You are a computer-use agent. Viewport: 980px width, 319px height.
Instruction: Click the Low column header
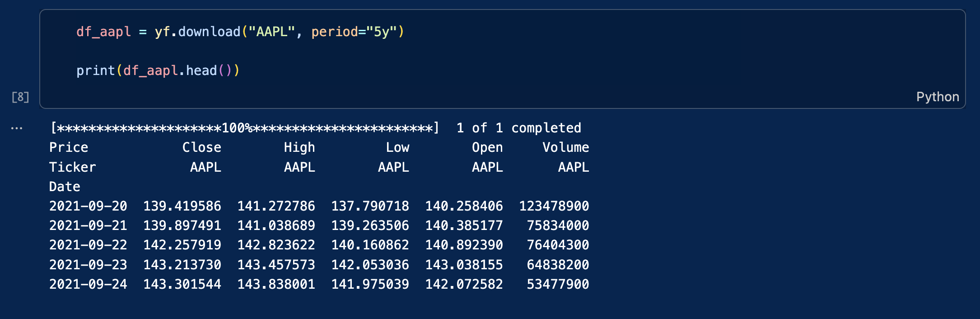[x=397, y=148]
